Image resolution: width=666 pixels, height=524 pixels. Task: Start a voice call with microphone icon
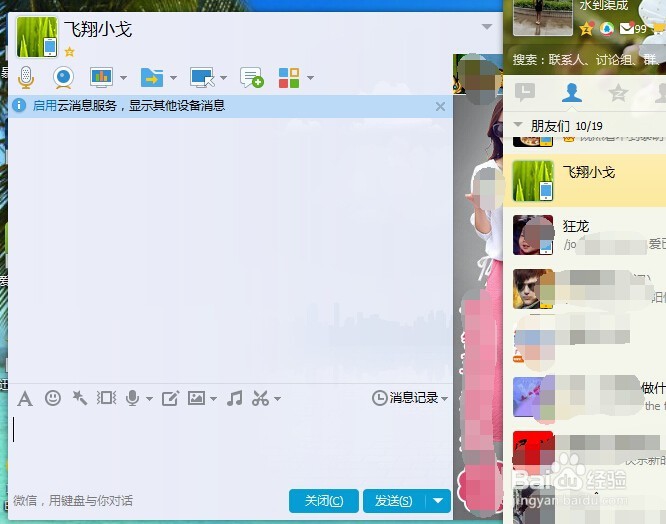(26, 77)
